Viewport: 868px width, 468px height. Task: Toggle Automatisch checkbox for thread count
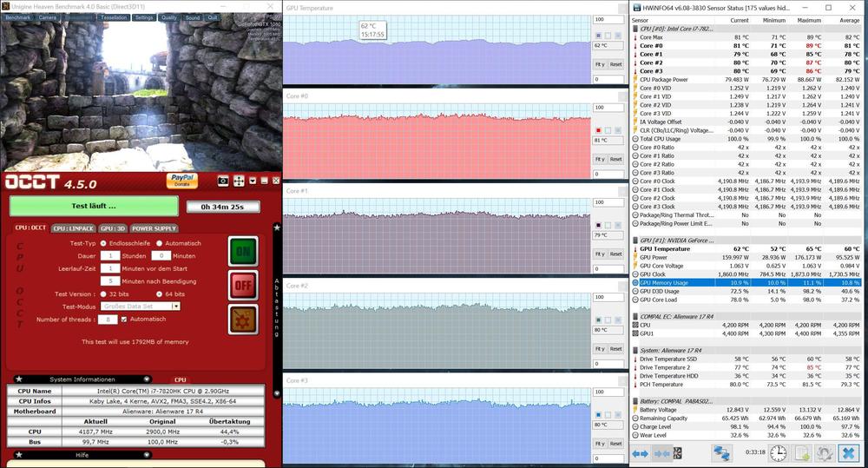[124, 320]
